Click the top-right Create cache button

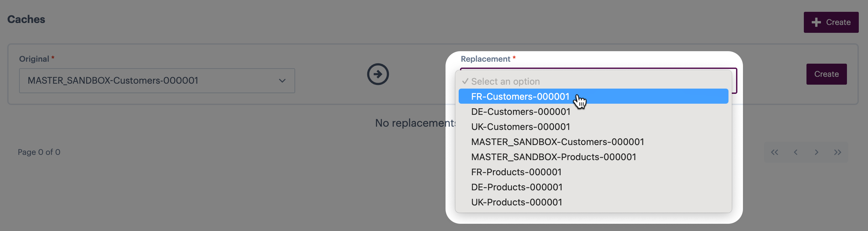(831, 23)
